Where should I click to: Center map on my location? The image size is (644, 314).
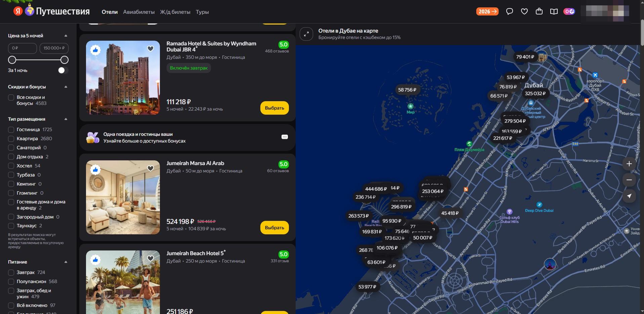point(629,196)
